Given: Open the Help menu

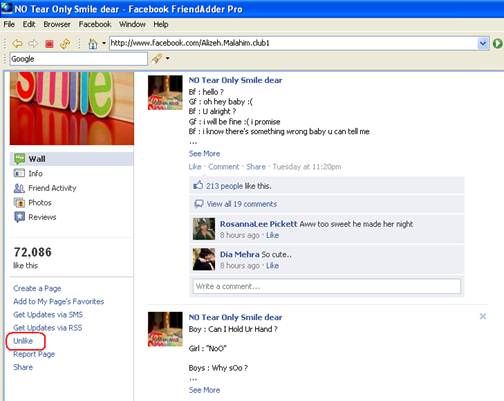Looking at the screenshot, I should [161, 24].
